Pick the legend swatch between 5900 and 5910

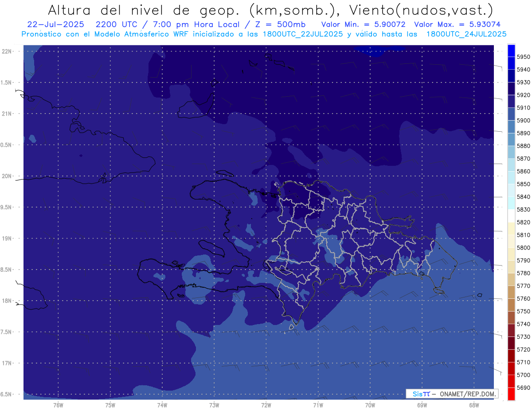511,114
